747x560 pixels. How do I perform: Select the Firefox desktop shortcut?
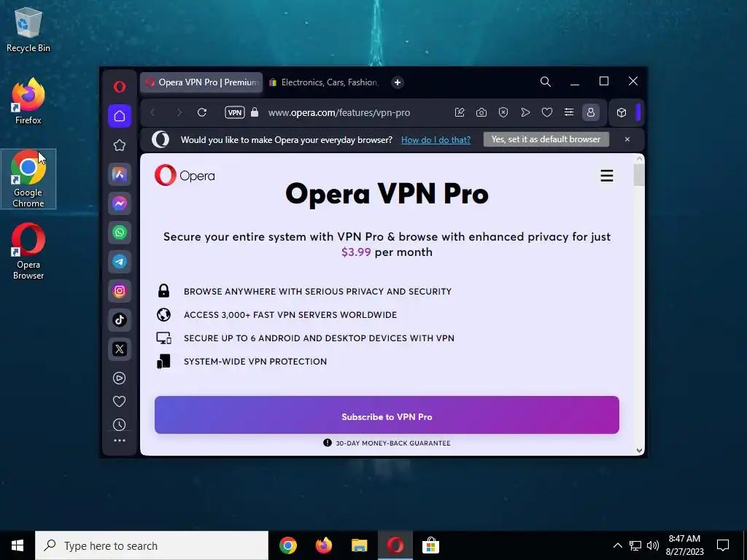tap(28, 101)
